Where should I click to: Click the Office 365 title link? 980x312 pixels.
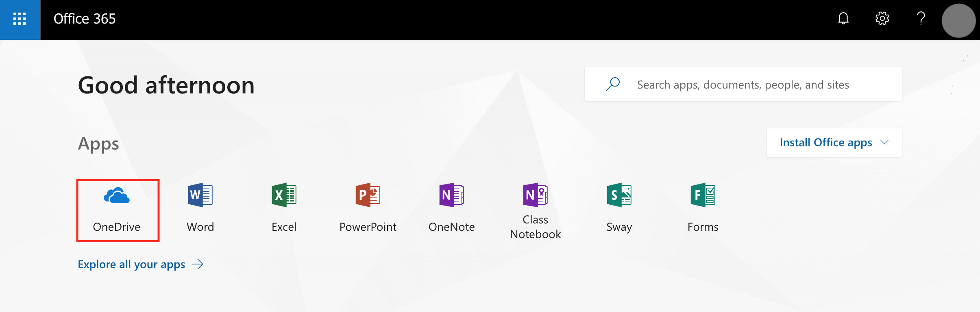point(85,19)
